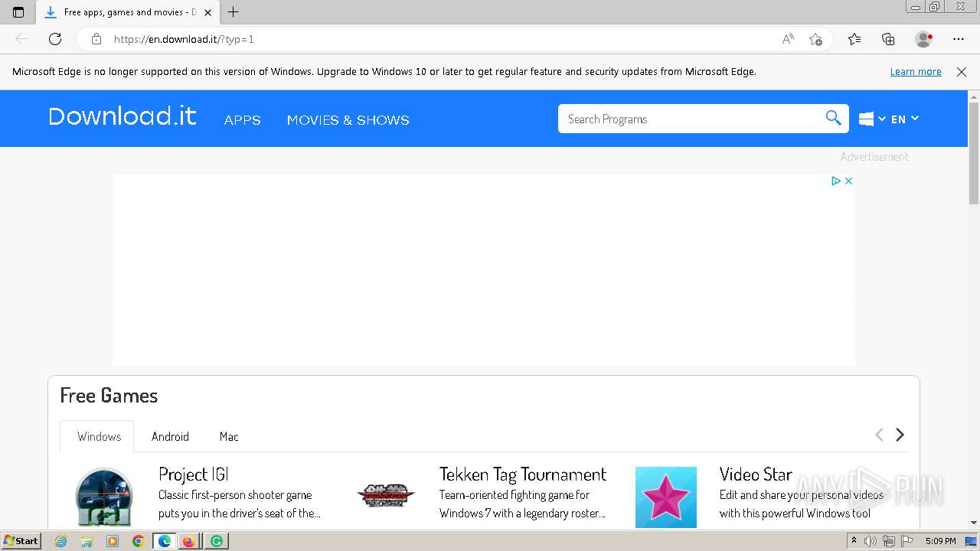
Task: Expand the Windows platform selector
Action: tap(872, 119)
